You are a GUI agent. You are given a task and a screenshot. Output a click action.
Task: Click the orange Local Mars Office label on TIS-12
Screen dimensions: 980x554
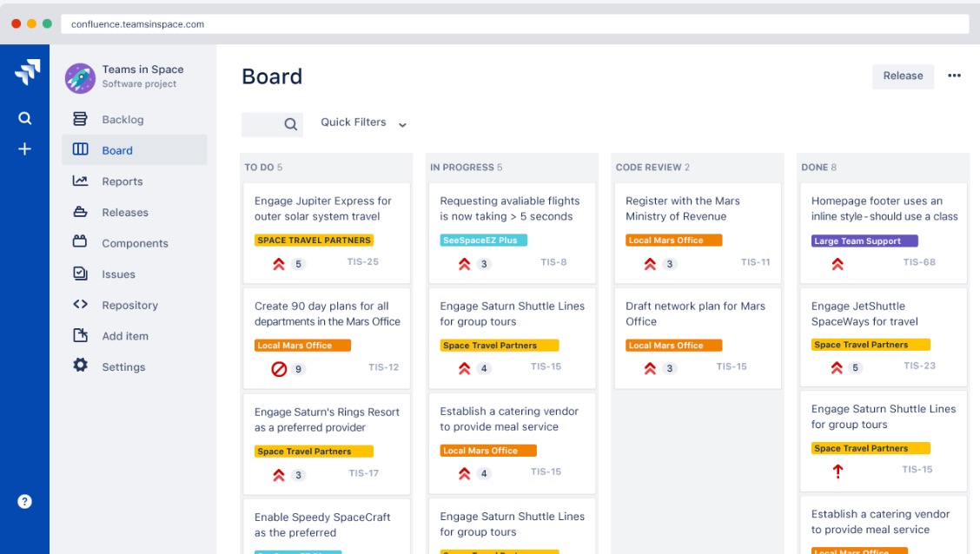(x=302, y=346)
